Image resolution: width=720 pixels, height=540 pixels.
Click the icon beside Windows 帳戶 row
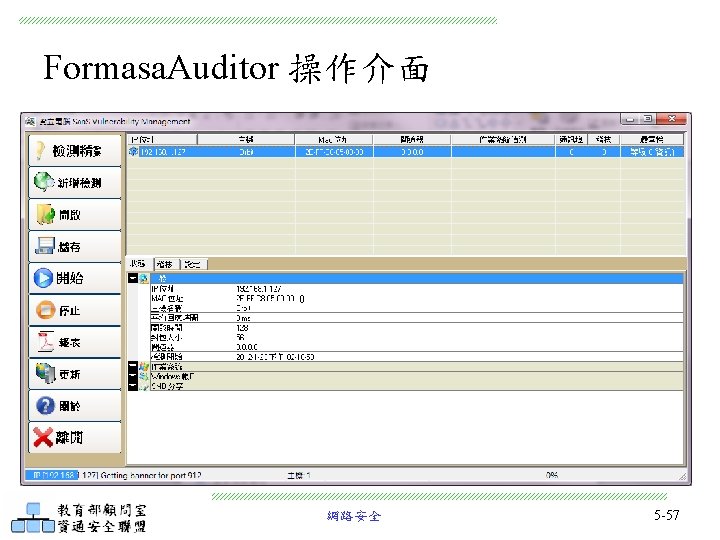click(x=144, y=376)
